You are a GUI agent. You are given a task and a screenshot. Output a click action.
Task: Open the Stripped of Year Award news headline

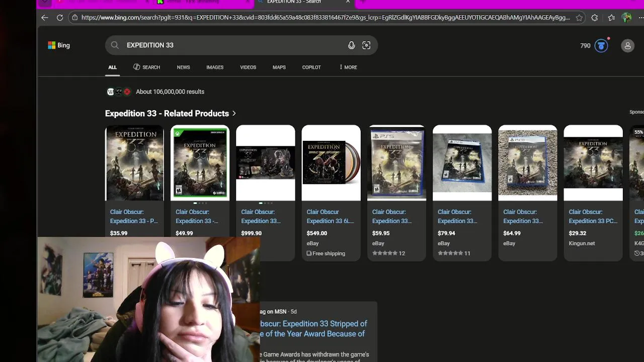click(314, 329)
